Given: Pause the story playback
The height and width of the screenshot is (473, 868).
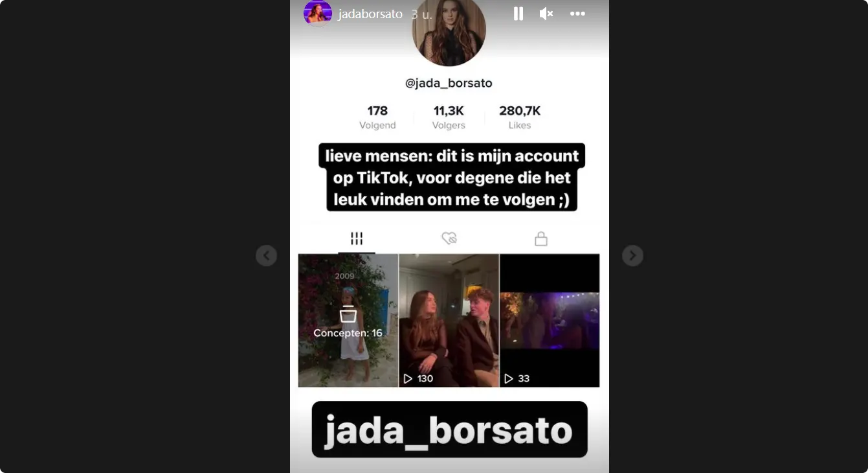Looking at the screenshot, I should click(x=518, y=14).
